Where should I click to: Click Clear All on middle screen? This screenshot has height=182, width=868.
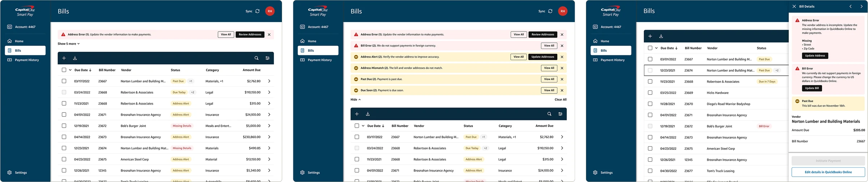tap(561, 100)
